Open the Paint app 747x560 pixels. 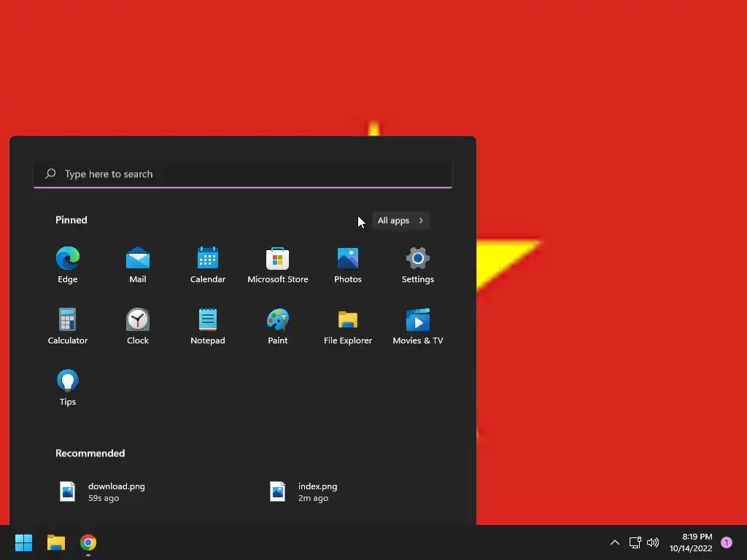click(278, 326)
